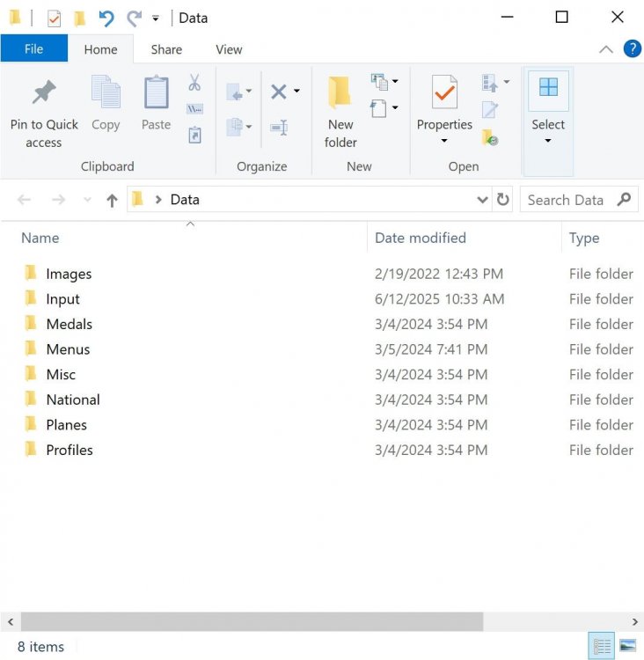Switch to Details view layout
644x660 pixels.
click(x=602, y=646)
